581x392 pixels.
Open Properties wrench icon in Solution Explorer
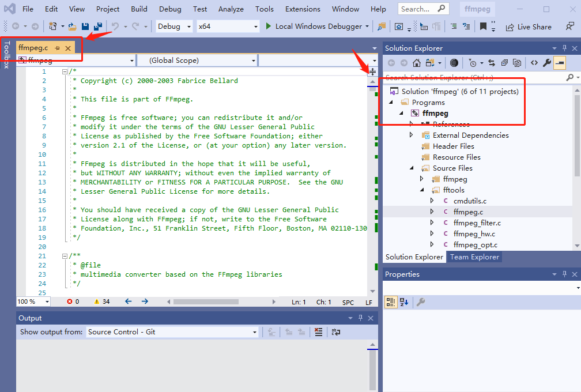[547, 63]
